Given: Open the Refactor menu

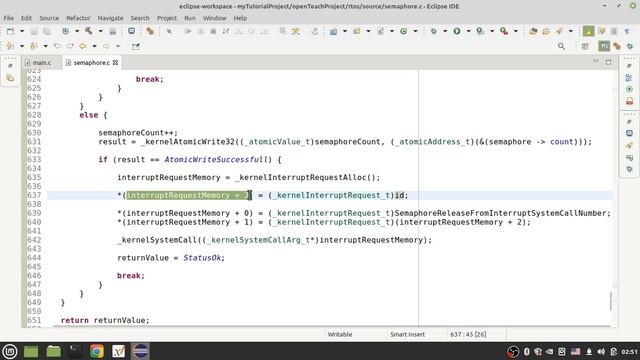Looking at the screenshot, I should (78, 18).
